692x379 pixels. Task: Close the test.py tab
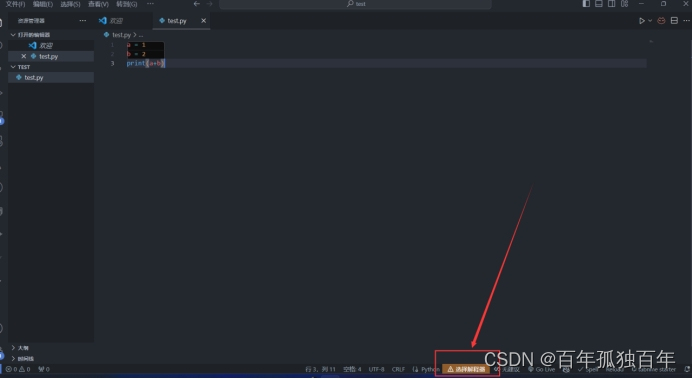(x=203, y=21)
